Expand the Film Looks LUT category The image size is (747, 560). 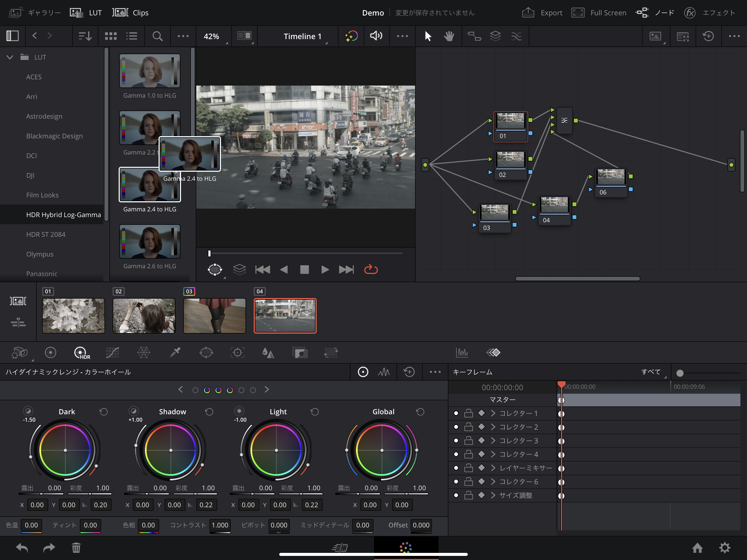tap(42, 195)
